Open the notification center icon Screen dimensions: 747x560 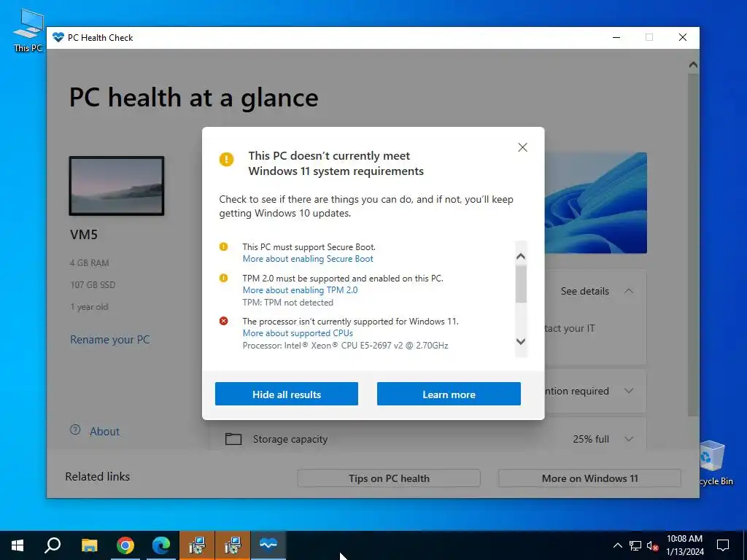coord(723,545)
